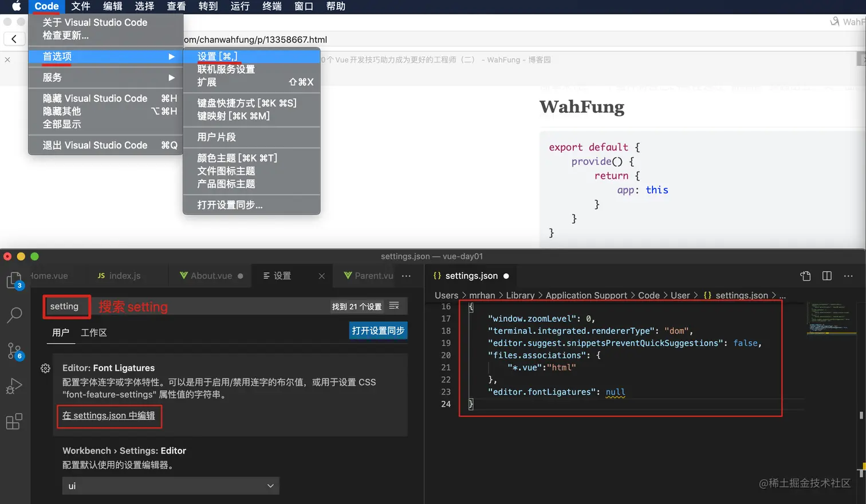Choose 隐藏其他 menu entry
Image resolution: width=866 pixels, height=504 pixels.
coord(105,111)
